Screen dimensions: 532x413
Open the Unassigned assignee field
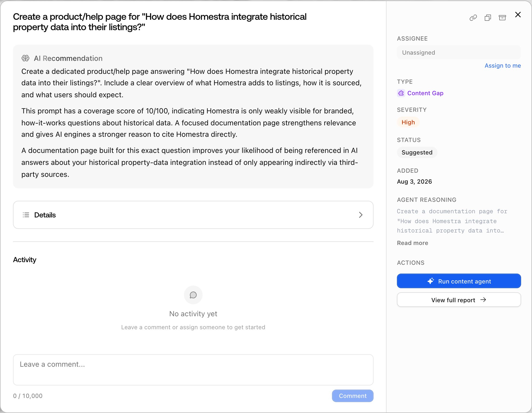tap(459, 53)
